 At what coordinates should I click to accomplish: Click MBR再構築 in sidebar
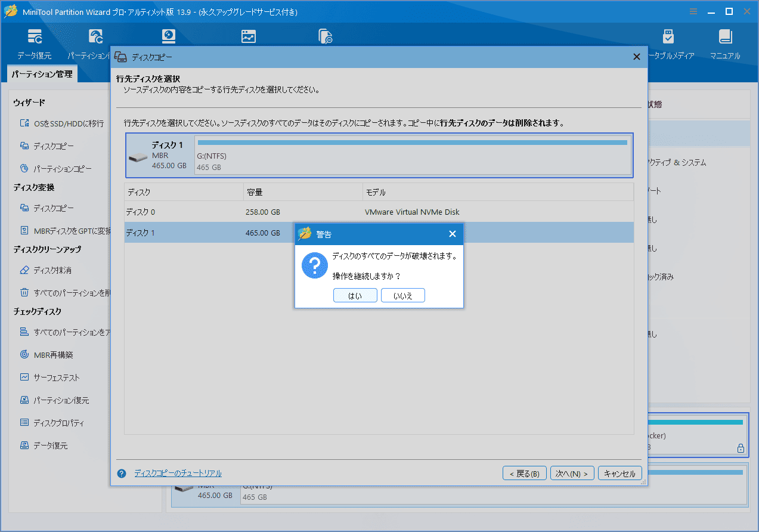pos(53,355)
